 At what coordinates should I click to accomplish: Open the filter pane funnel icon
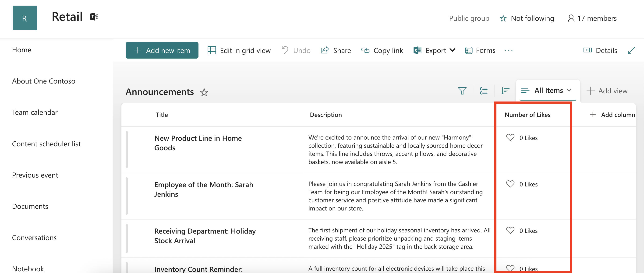tap(462, 91)
